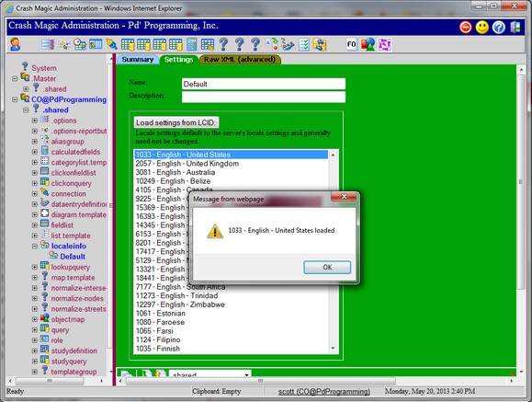Collapse the CO@PdProgramming tree node
Screen dimensions: 532x402
[15, 99]
